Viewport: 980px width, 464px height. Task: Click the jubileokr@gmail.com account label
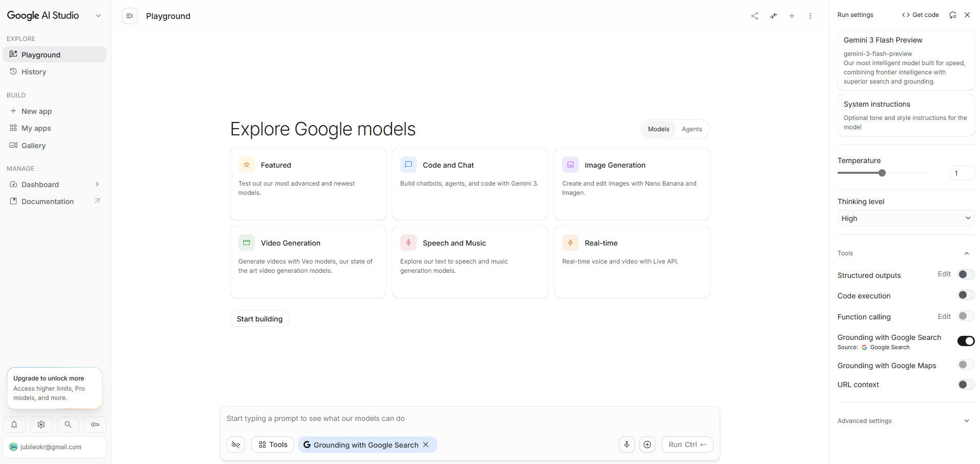click(51, 447)
